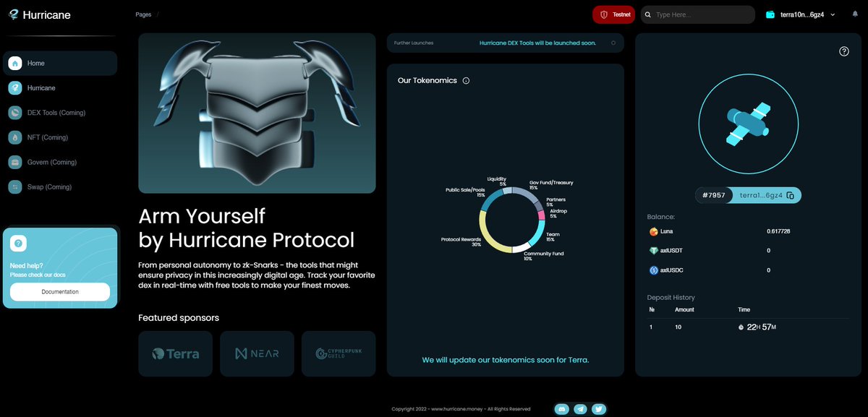This screenshot has width=868, height=417.
Task: Open the Hurricane sidebar page
Action: click(60, 87)
